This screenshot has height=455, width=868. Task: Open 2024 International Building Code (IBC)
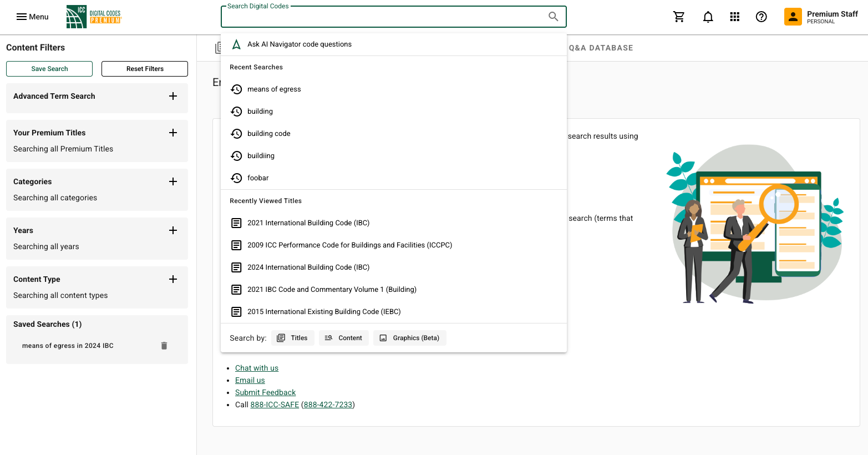click(394, 267)
